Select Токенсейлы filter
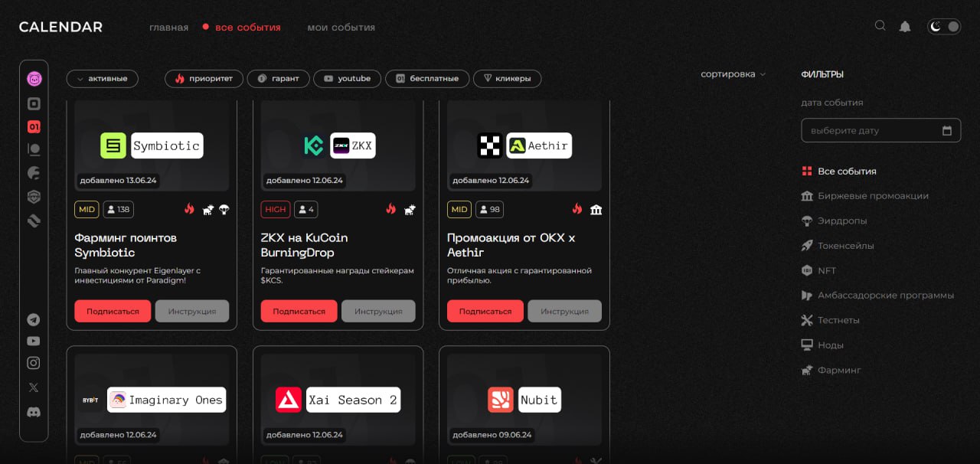 (x=837, y=246)
